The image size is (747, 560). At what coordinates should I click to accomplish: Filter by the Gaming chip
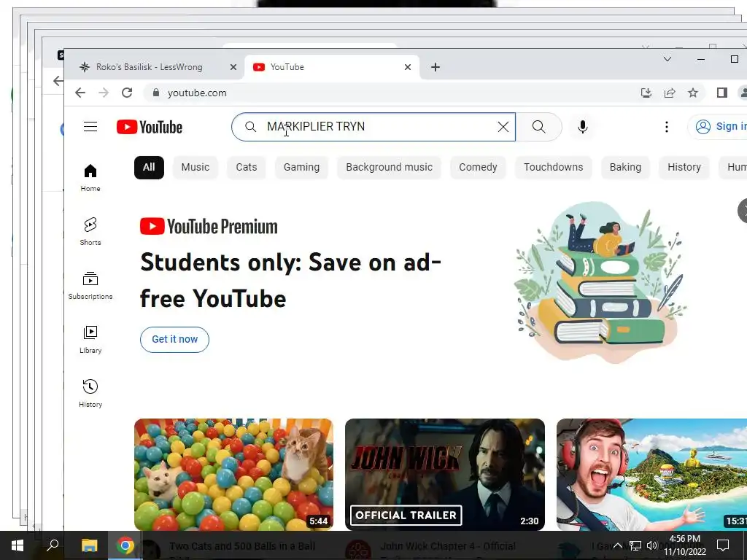click(301, 167)
